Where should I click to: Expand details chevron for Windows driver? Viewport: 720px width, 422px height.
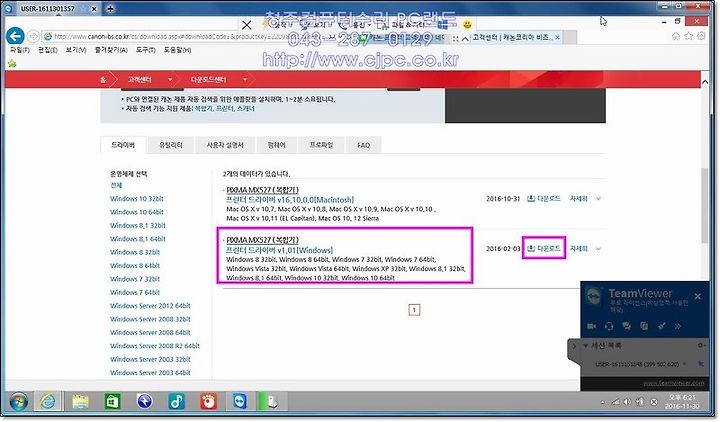[598, 249]
